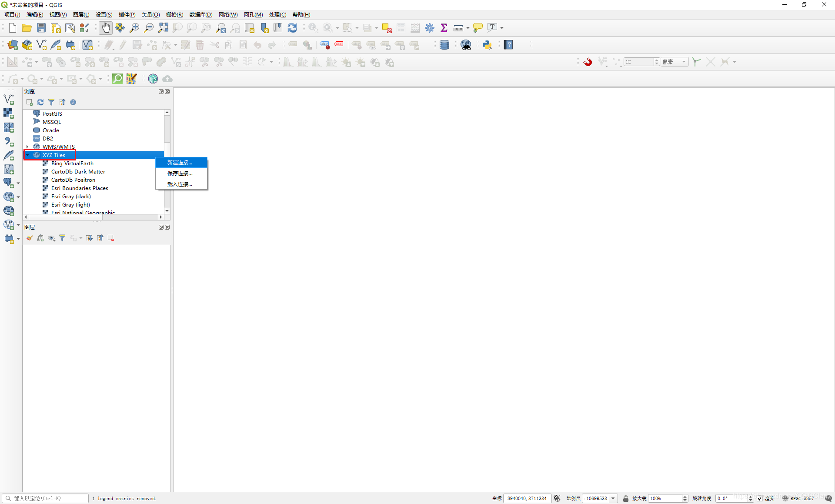This screenshot has width=835, height=504.
Task: Open the 矢量(O) menu
Action: click(150, 14)
